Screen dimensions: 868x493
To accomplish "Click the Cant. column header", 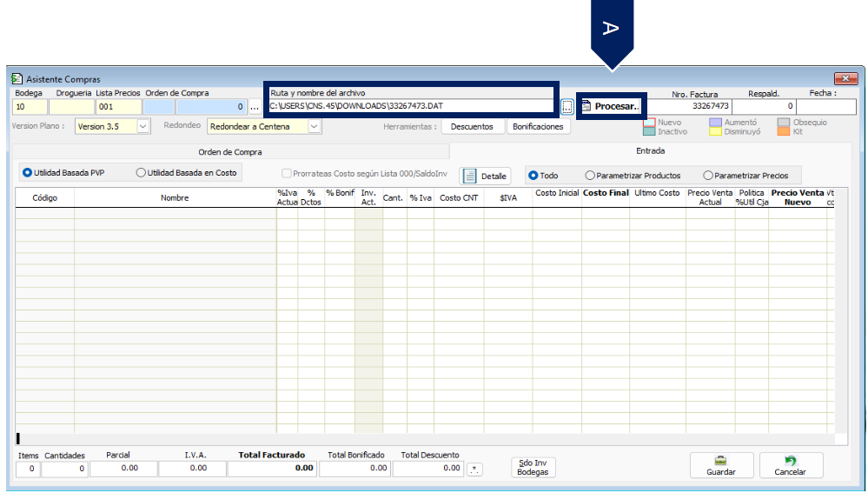I will (393, 197).
